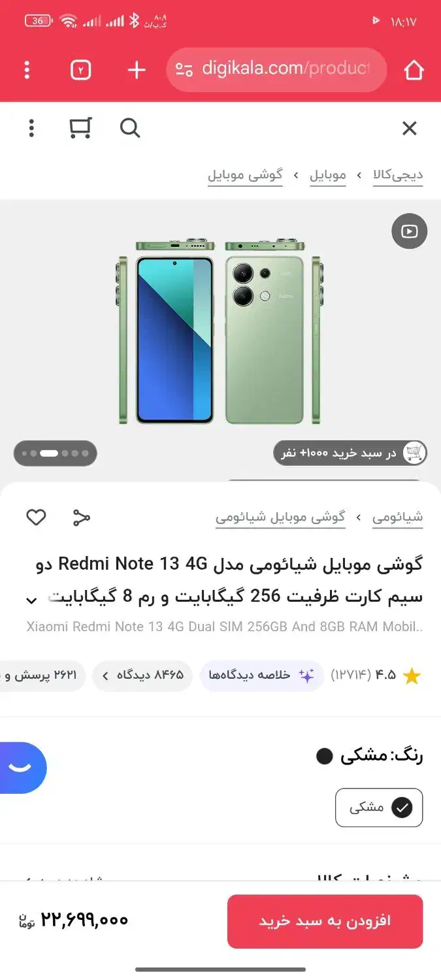Add product to favorites with heart icon
This screenshot has width=441, height=980.
tap(36, 517)
